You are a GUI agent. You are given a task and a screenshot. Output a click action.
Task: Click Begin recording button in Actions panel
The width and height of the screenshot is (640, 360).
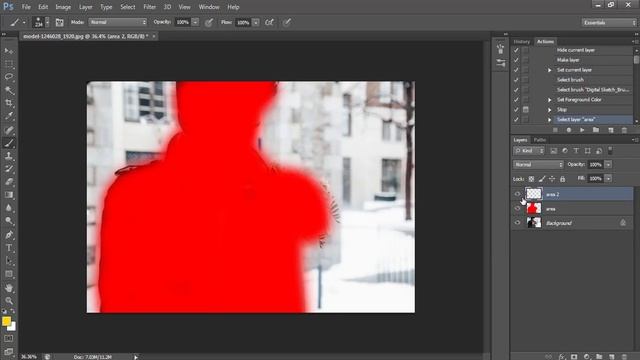click(x=569, y=130)
